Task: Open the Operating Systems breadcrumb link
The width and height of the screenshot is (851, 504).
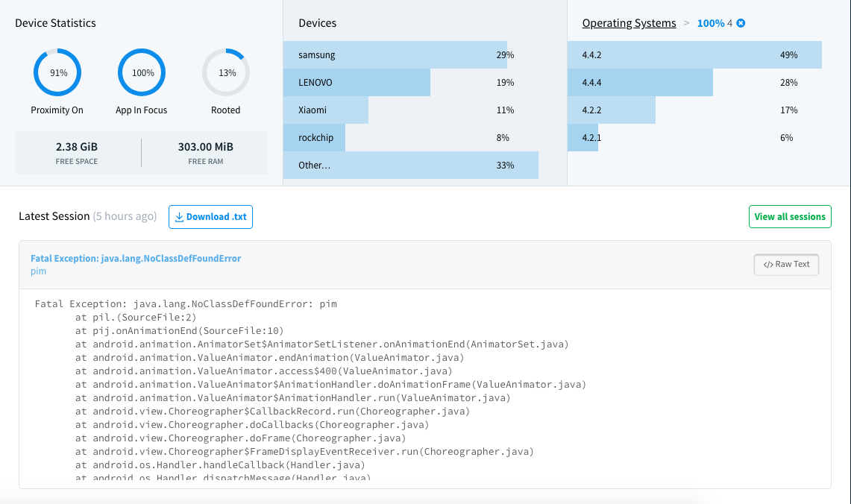Action: 629,23
